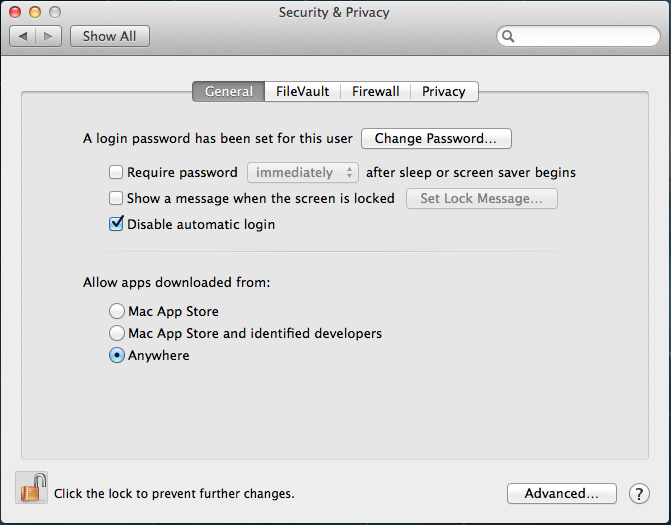Choose Mac App Store and identified developers

pos(117,333)
